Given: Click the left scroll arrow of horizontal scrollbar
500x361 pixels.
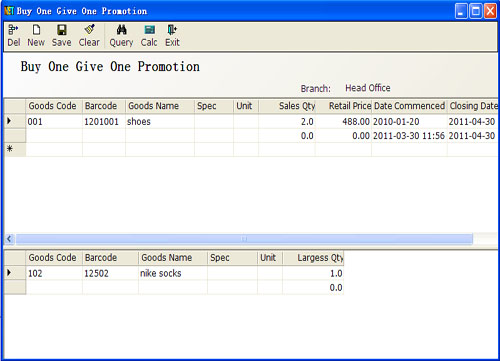Looking at the screenshot, I should coord(9,239).
